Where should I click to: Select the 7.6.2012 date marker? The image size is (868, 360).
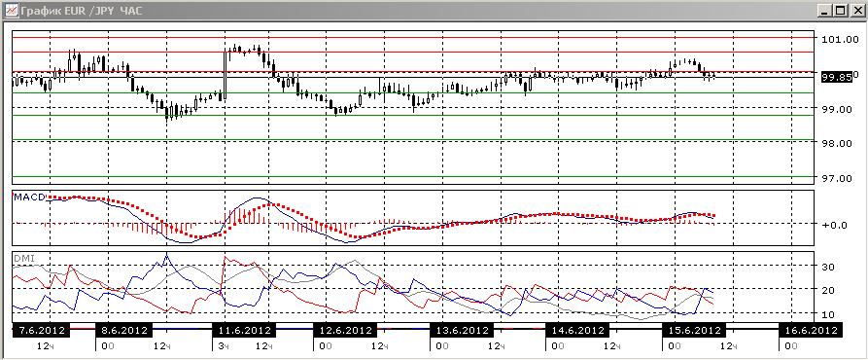tap(42, 331)
